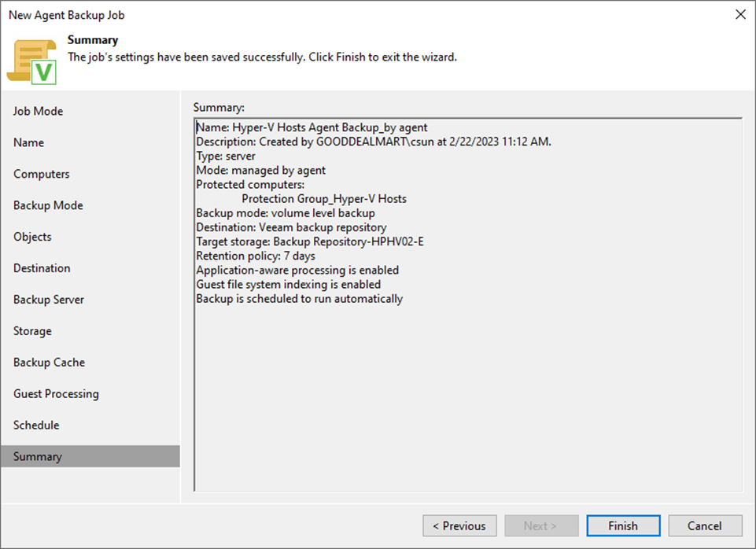Click the 'Summary:' label above the text box
This screenshot has height=549, width=756.
tap(219, 108)
